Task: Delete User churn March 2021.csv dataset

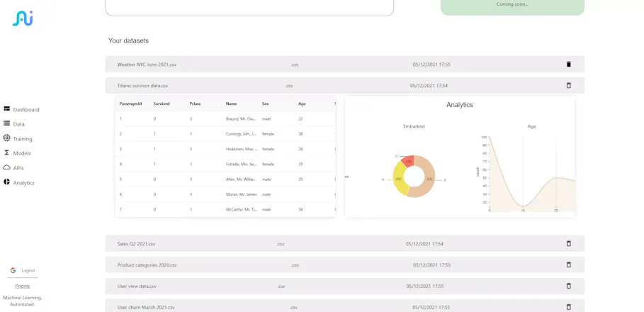Action: tap(568, 307)
